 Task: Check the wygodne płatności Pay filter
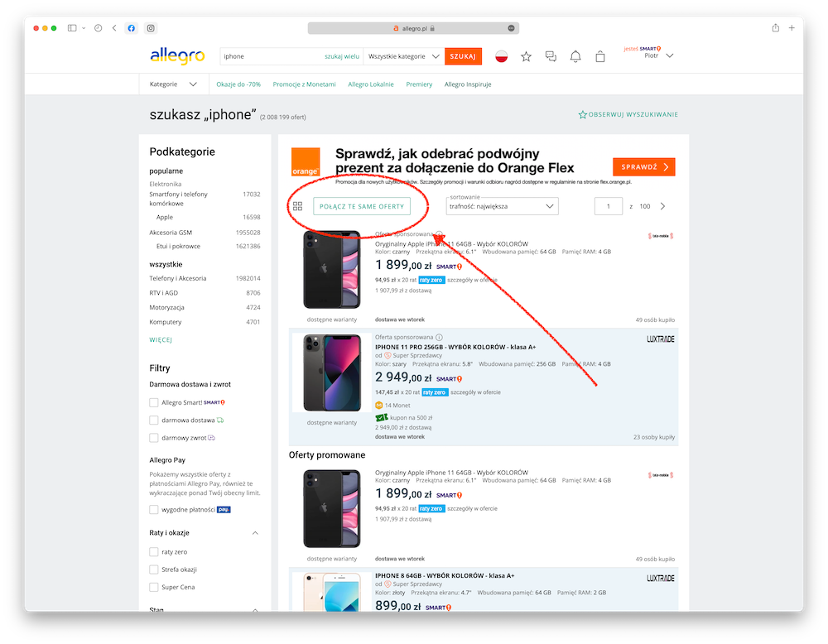154,509
